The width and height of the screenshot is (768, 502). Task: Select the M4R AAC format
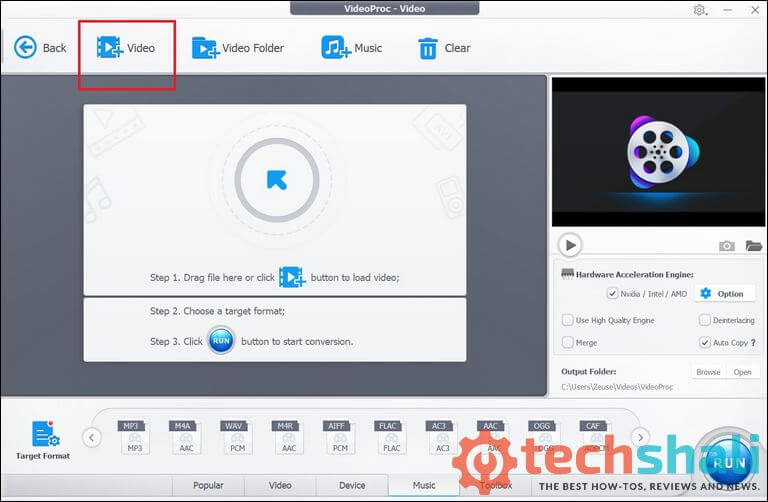(x=288, y=437)
